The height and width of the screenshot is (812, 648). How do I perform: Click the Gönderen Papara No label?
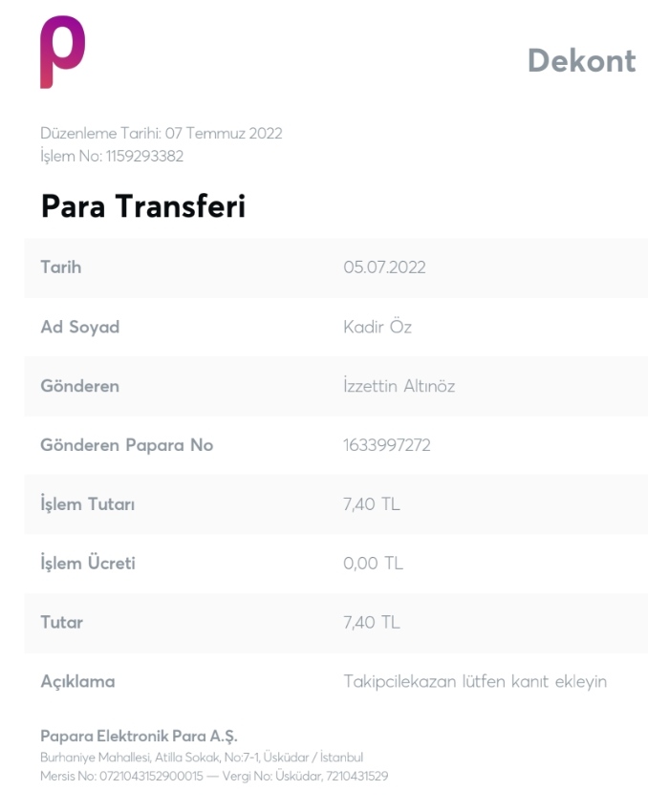pos(127,445)
